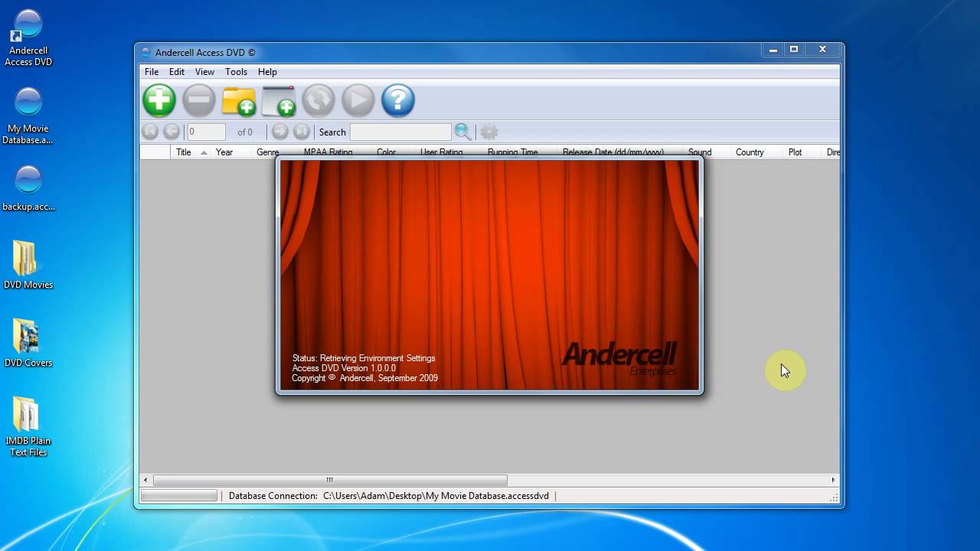Click the scrollbar right arrow

[x=833, y=480]
